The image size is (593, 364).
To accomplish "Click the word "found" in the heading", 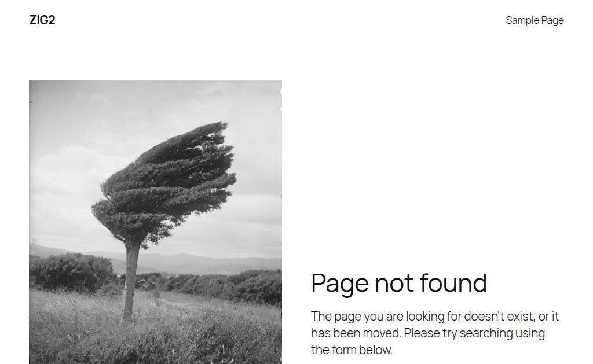I will click(453, 282).
